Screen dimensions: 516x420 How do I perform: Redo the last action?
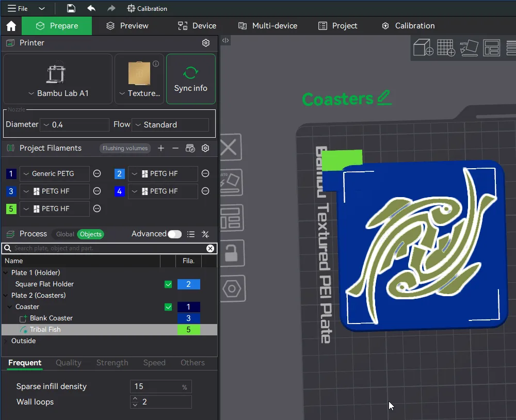(111, 9)
